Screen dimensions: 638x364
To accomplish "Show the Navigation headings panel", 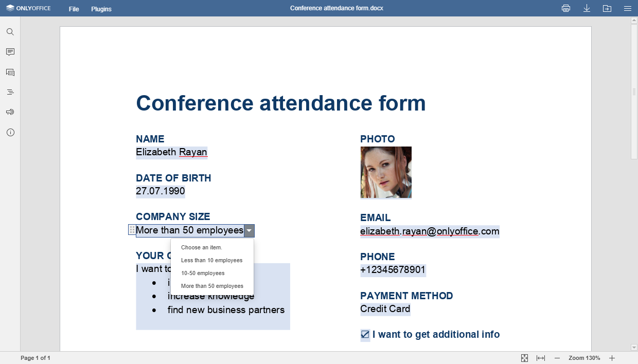I will 10,92.
